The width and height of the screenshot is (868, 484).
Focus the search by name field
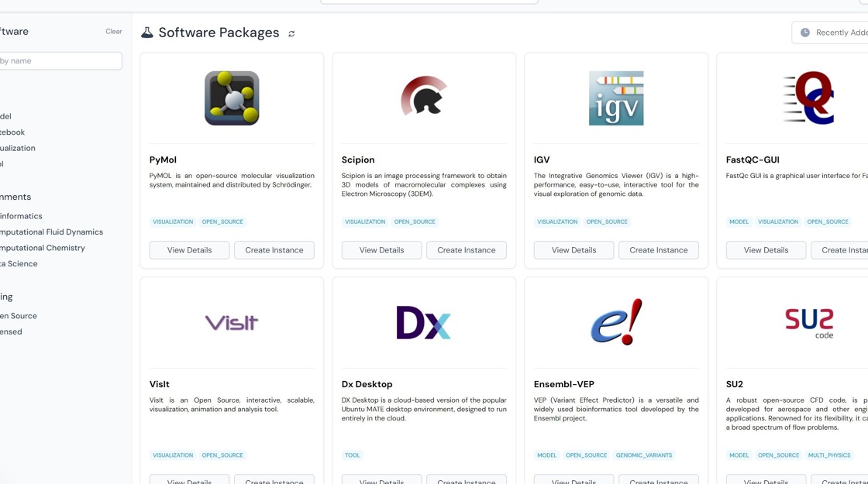pyautogui.click(x=60, y=61)
